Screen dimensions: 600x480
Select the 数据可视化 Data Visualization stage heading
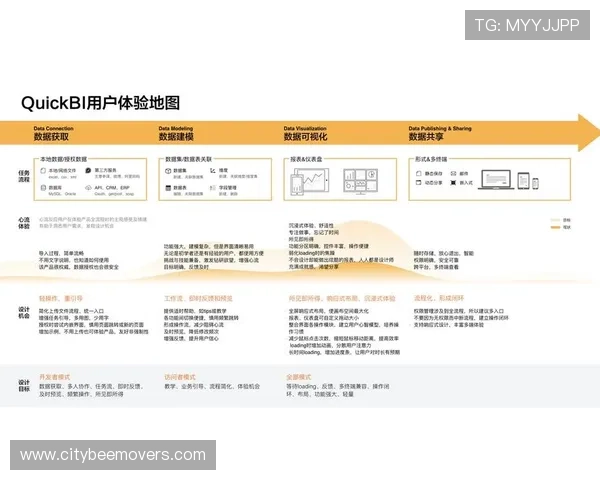pyautogui.click(x=305, y=133)
